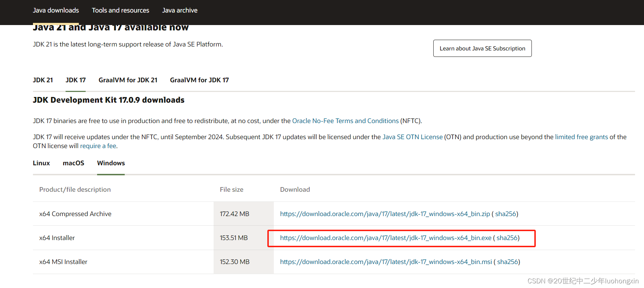This screenshot has width=644, height=288.
Task: Open sha256 link for zip archive
Action: coord(506,214)
